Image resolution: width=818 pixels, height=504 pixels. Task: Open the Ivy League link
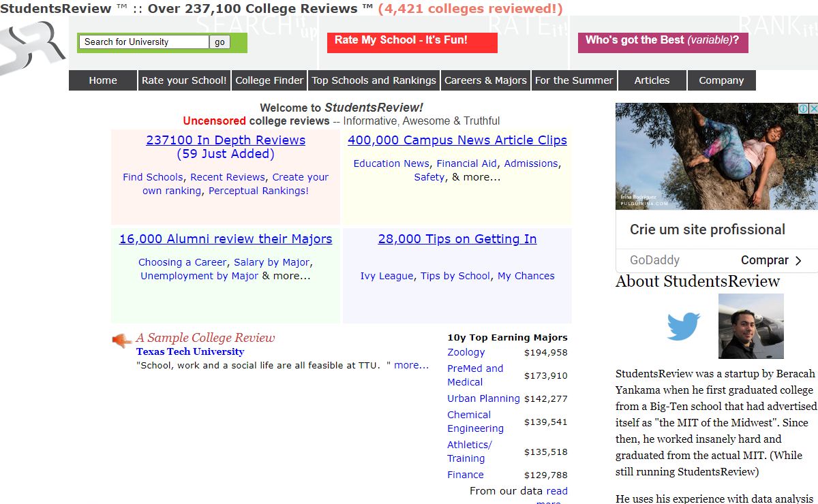coord(387,276)
